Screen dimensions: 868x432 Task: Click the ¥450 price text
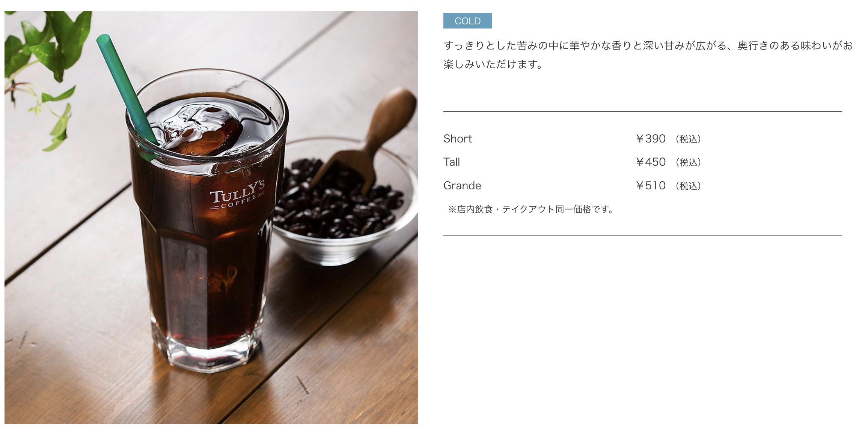[x=650, y=162]
